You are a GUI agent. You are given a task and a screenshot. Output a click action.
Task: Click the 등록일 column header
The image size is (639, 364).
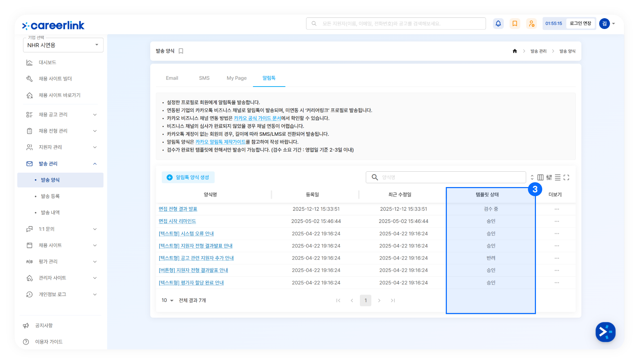pos(312,195)
